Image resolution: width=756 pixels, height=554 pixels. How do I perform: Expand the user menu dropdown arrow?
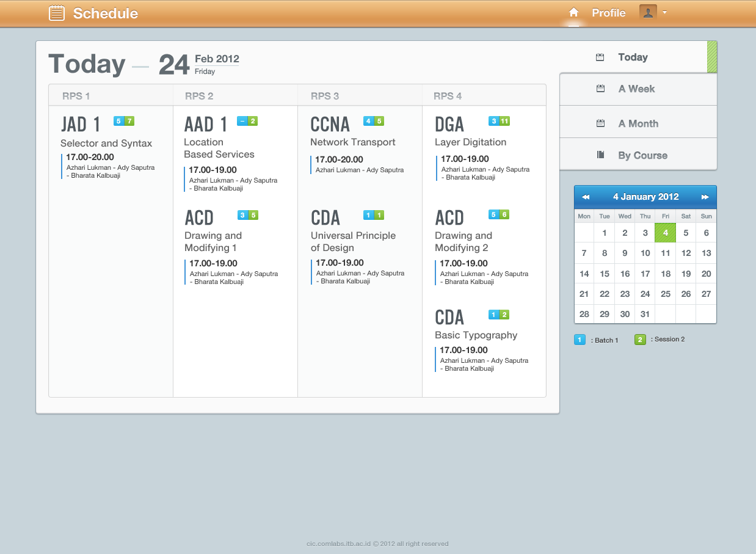click(x=664, y=12)
